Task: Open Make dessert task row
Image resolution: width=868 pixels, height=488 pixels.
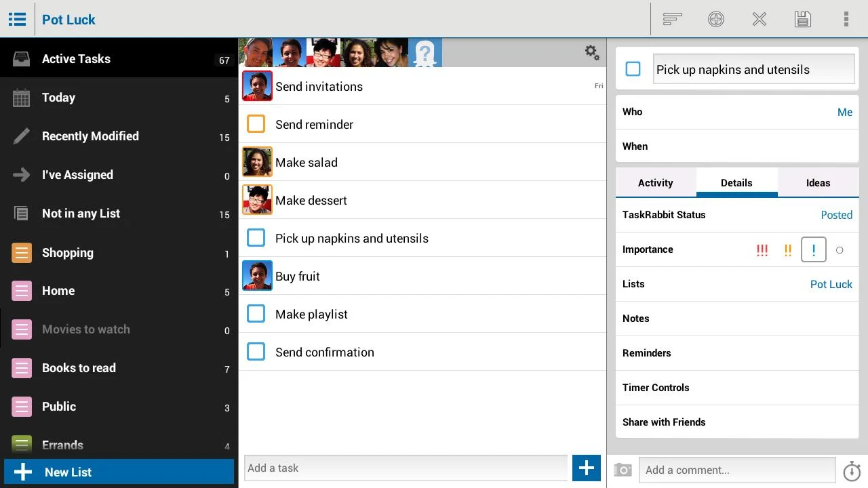Action: [422, 200]
